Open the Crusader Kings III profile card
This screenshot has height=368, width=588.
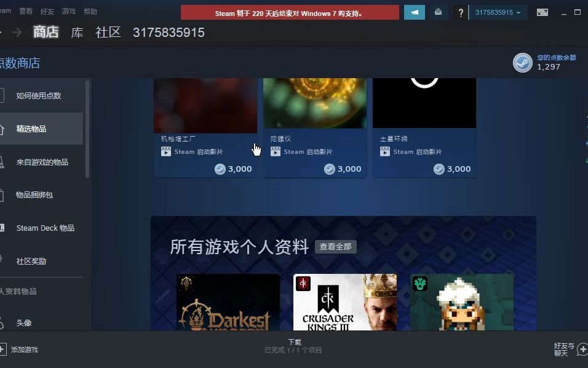point(345,302)
